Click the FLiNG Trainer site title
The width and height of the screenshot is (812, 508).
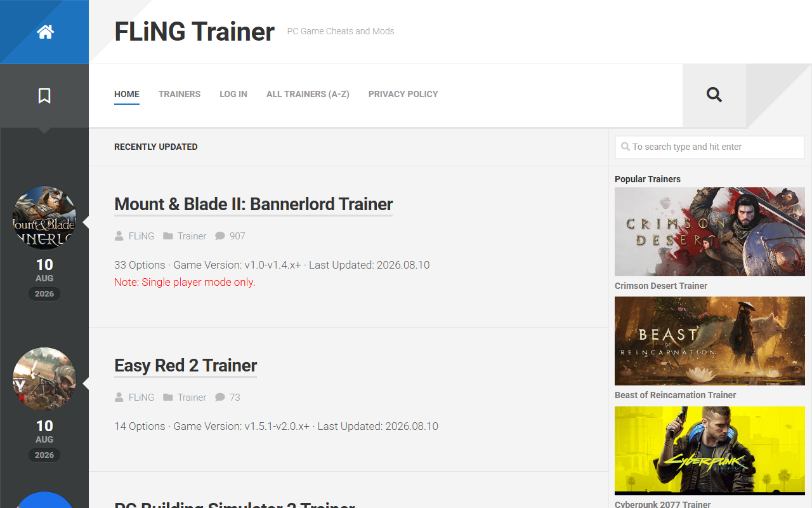[x=194, y=31]
